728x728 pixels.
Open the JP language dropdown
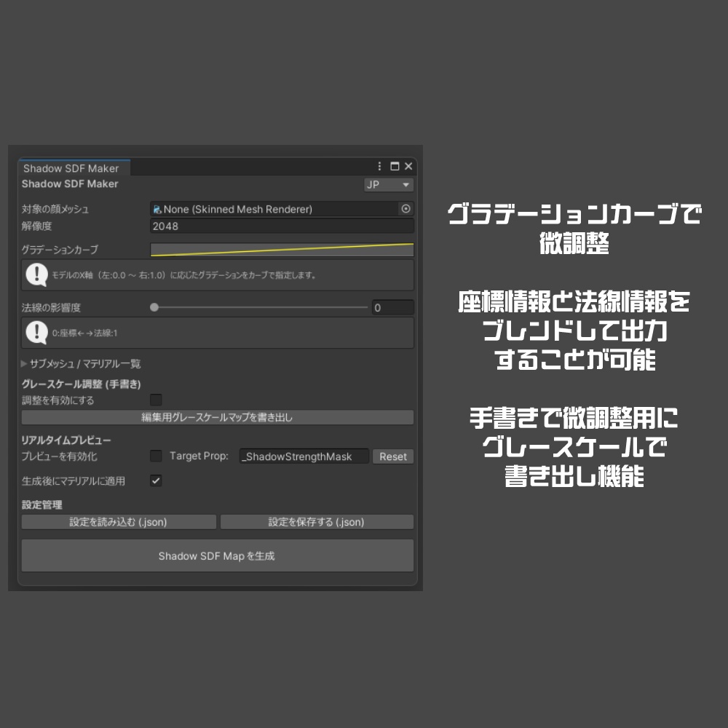(x=388, y=184)
